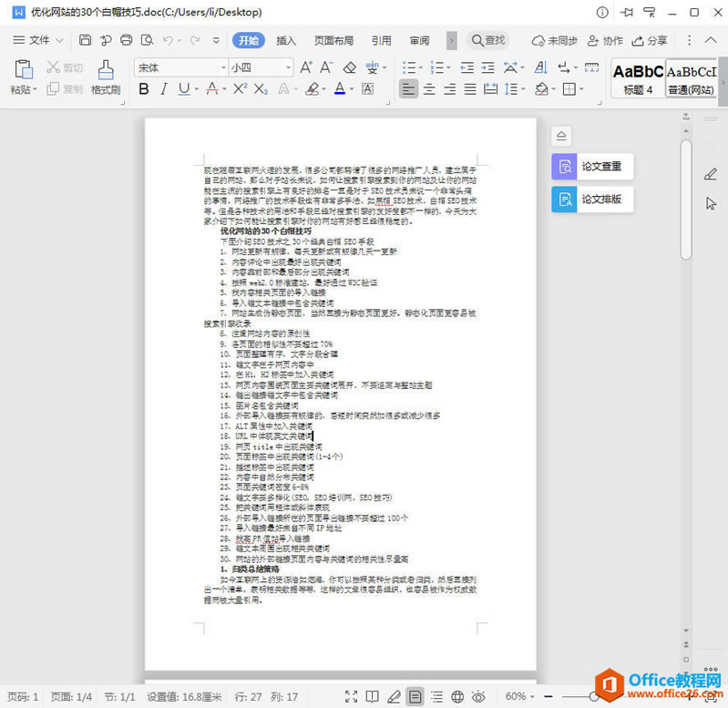
Task: Click the Save icon in quick toolbar
Action: click(x=85, y=40)
